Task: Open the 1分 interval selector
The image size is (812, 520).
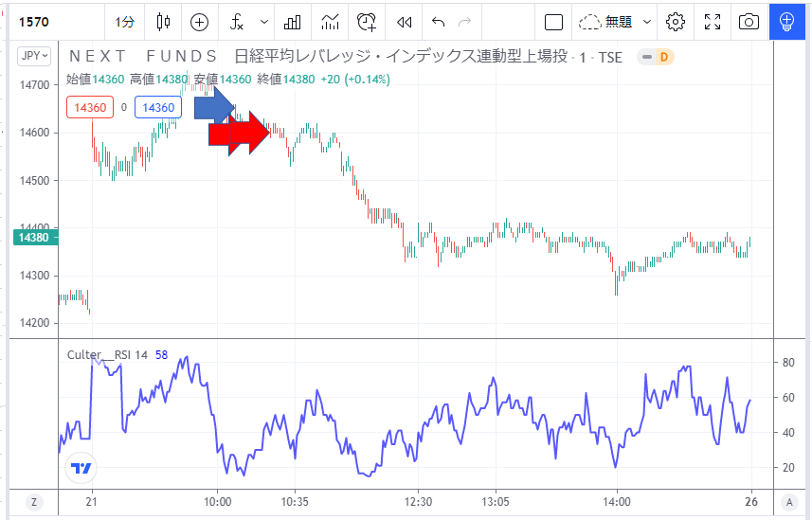Action: click(x=124, y=22)
